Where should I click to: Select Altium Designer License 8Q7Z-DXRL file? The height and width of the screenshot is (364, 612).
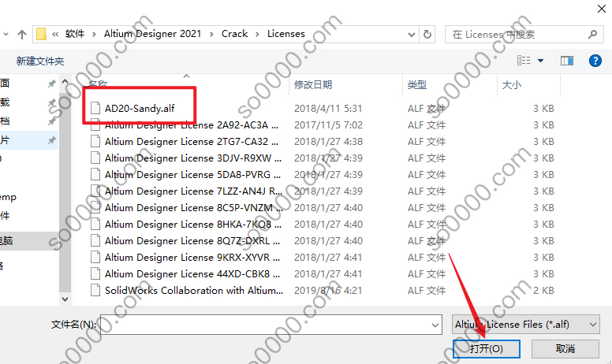tap(192, 241)
